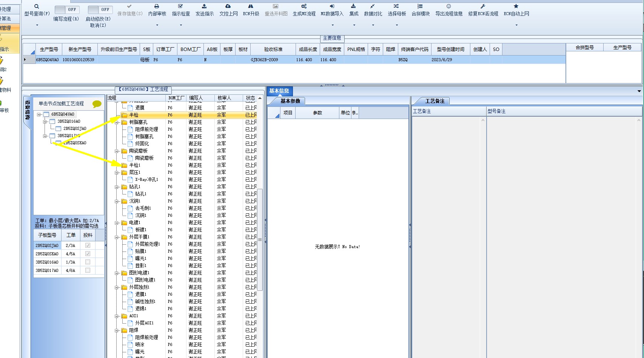644x358 pixels.
Task: Select the 基本参数 tab
Action: pos(290,101)
